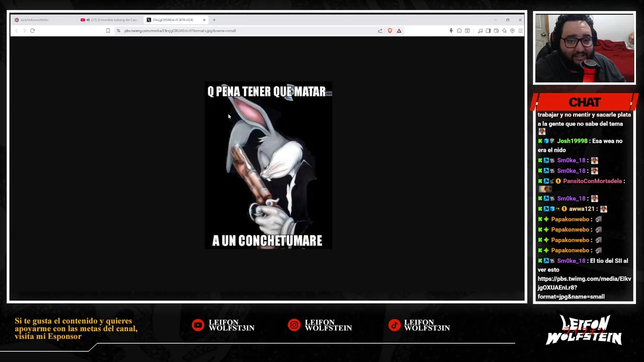Open the Brave Rewards triangle icon

399,31
